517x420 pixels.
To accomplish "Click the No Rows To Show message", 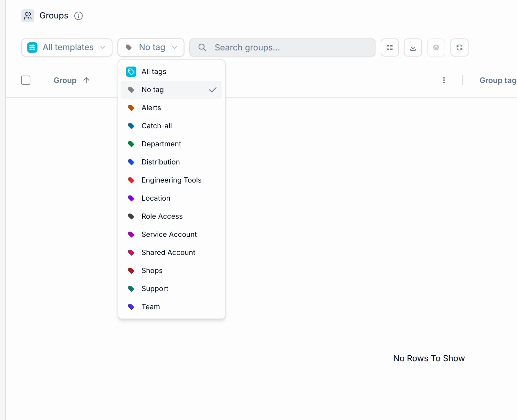I will coord(429,358).
